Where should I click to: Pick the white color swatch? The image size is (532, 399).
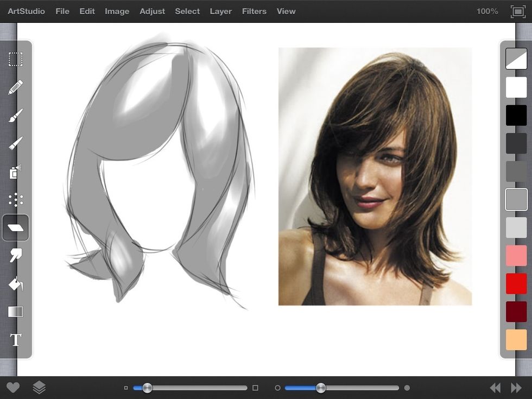[x=516, y=87]
